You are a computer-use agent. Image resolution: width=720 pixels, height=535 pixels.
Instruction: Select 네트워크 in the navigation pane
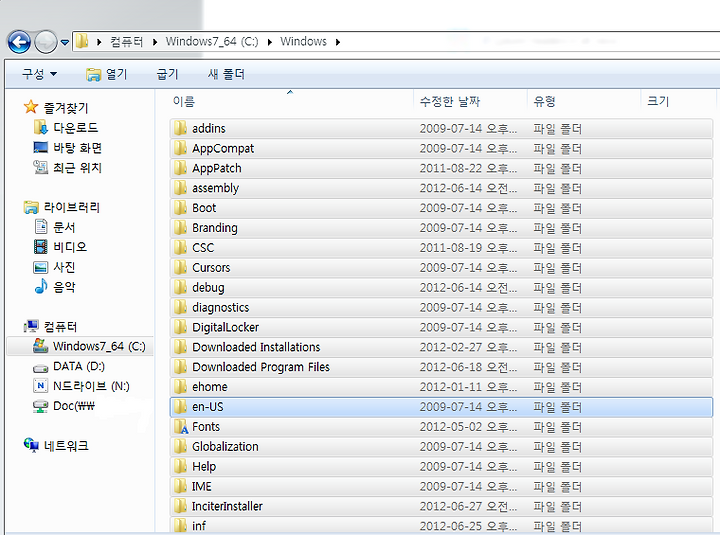click(56, 446)
